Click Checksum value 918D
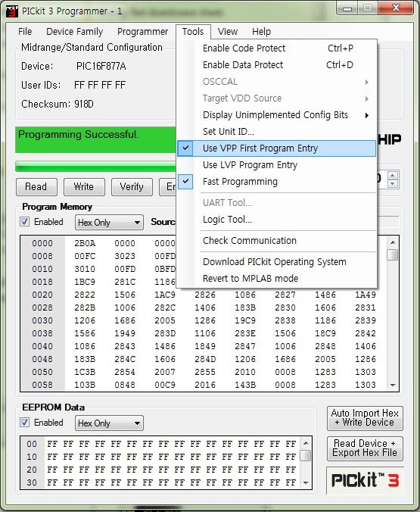420x512 pixels. click(84, 105)
